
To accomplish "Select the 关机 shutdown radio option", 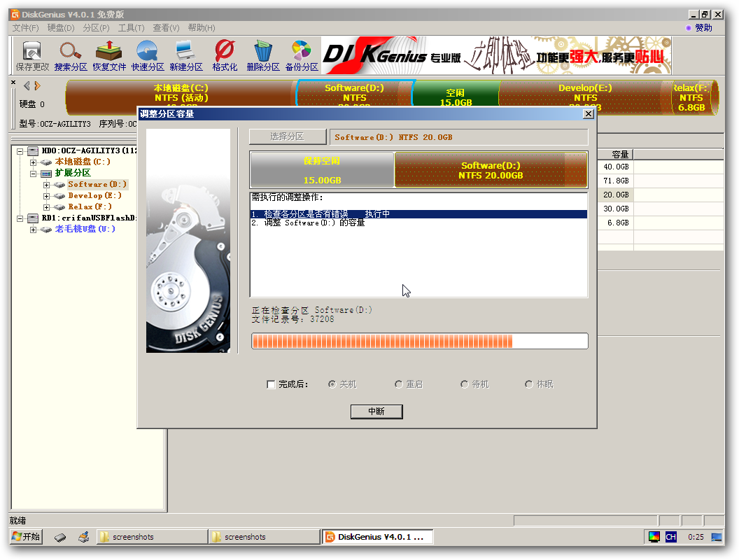I will coord(332,384).
